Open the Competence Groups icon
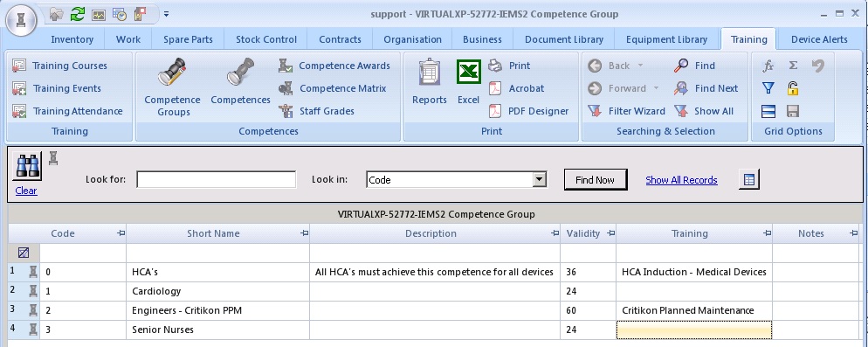The image size is (868, 347). pos(172,72)
